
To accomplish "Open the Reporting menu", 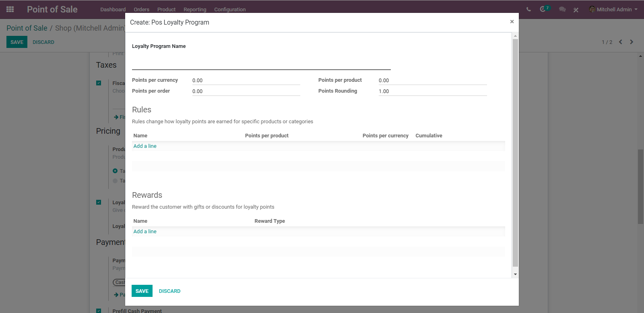I will pos(195,9).
